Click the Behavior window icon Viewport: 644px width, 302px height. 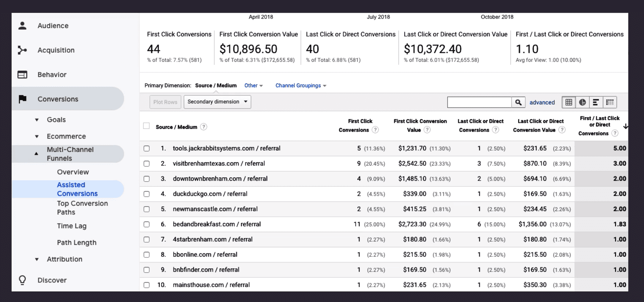[x=22, y=75]
